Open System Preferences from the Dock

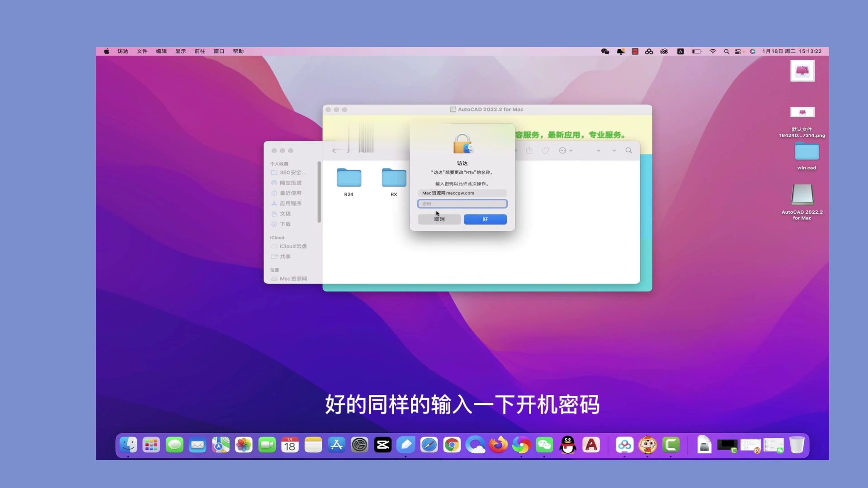[x=359, y=445]
